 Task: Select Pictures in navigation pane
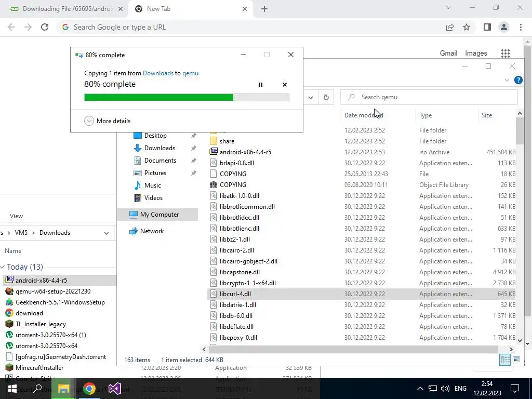(155, 173)
